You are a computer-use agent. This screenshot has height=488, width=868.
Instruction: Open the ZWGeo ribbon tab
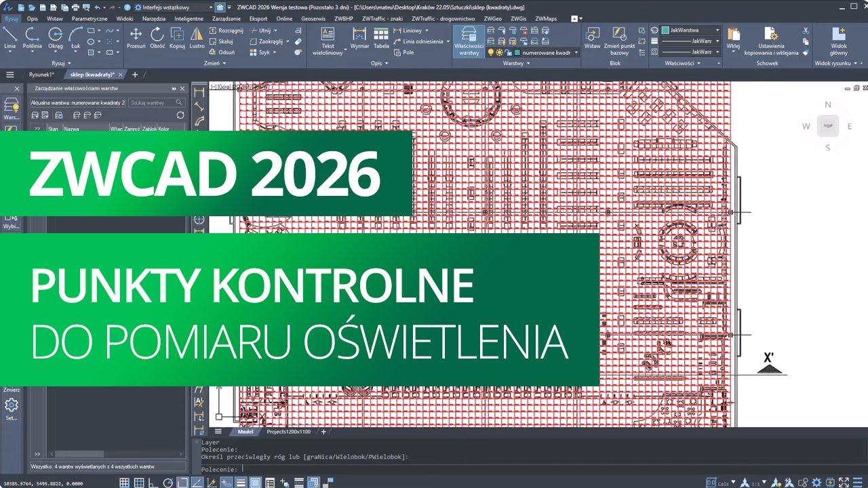tap(493, 18)
